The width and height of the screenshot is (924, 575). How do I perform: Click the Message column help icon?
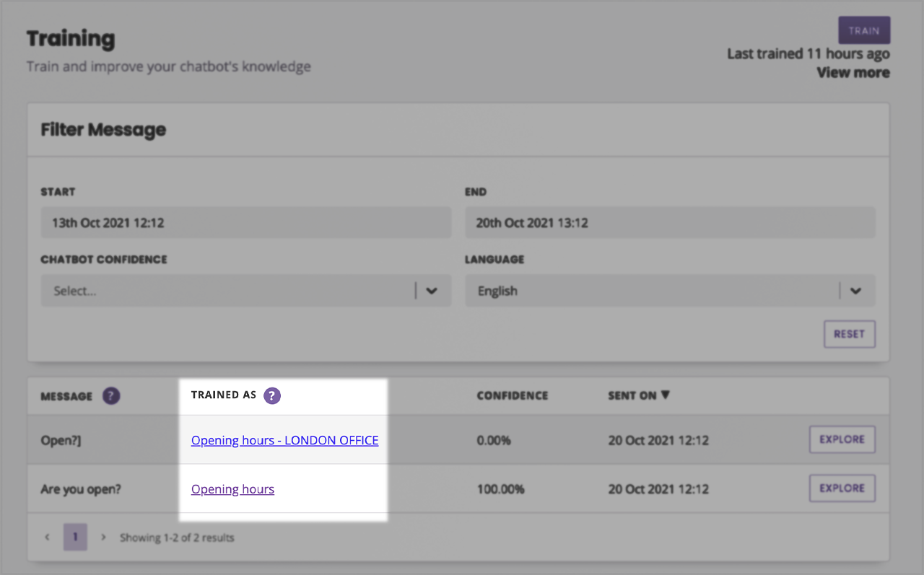[110, 395]
